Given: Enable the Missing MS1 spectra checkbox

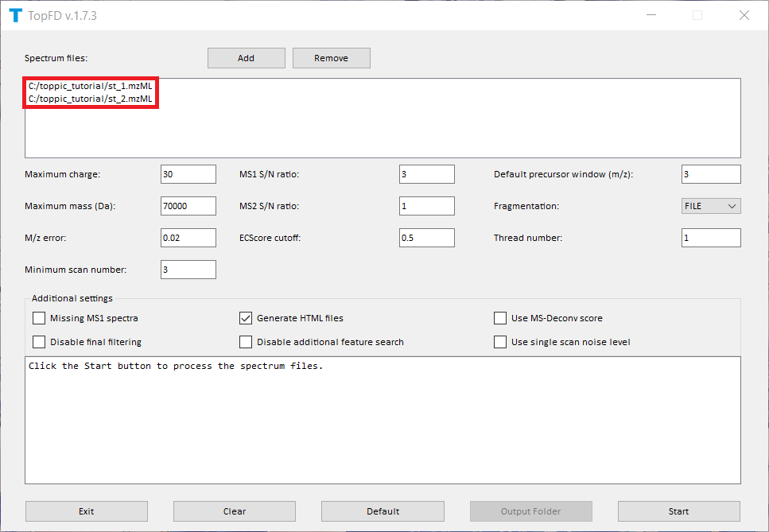Looking at the screenshot, I should pos(39,318).
